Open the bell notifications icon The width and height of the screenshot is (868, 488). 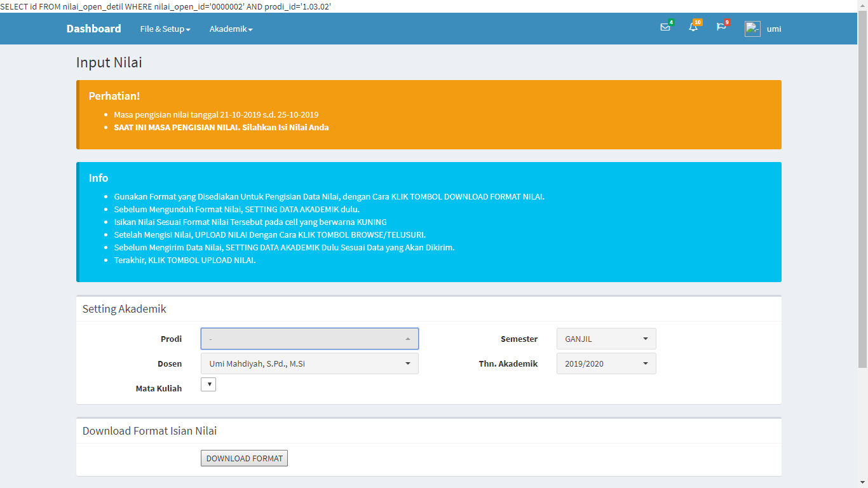pyautogui.click(x=693, y=27)
